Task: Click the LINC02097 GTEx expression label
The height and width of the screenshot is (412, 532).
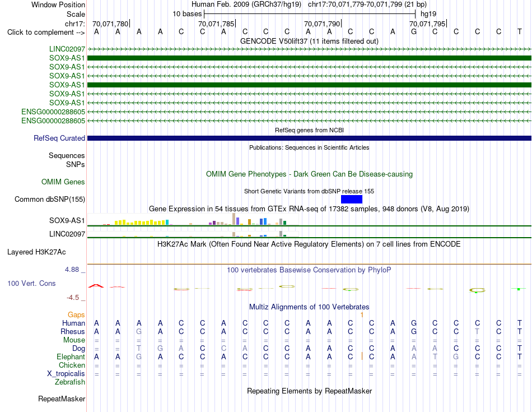Action: [x=67, y=234]
